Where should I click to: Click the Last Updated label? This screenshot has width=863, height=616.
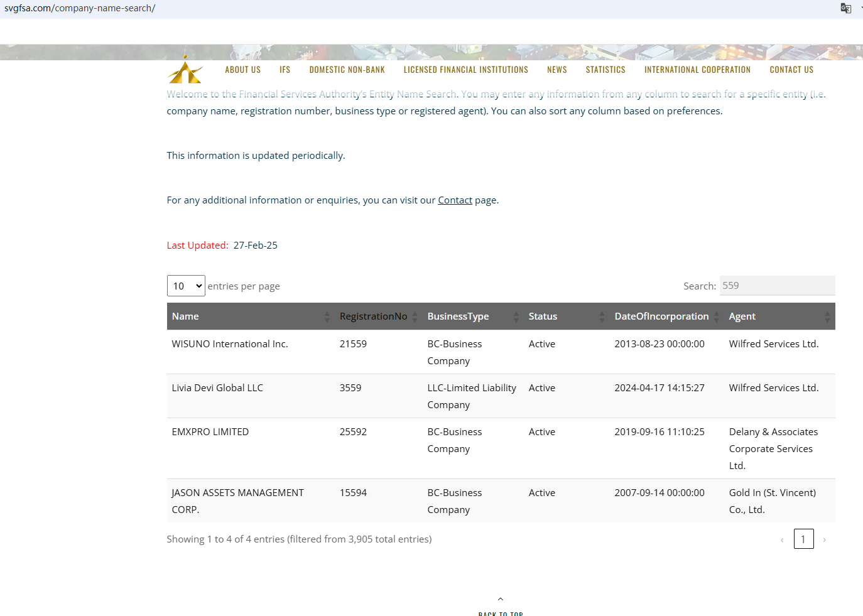click(198, 246)
